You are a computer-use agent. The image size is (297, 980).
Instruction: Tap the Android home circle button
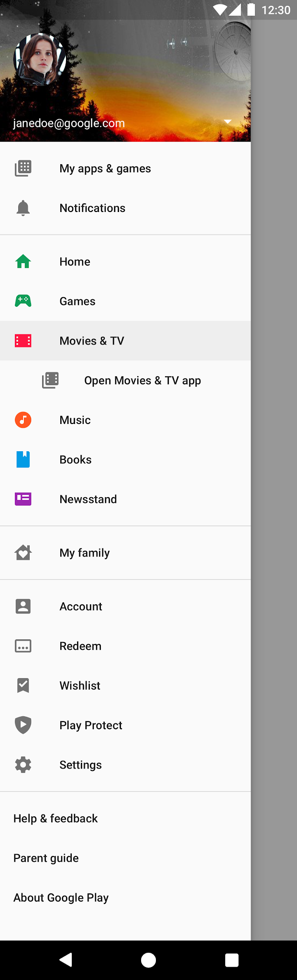tap(148, 960)
